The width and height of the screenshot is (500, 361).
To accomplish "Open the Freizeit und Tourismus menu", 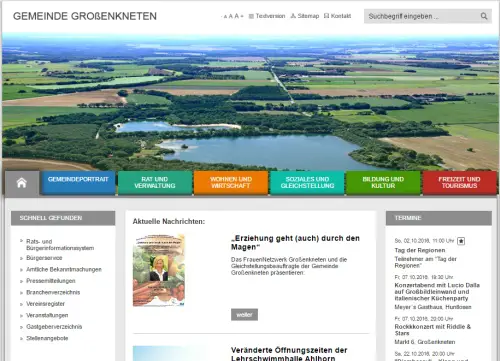I will coord(459,182).
